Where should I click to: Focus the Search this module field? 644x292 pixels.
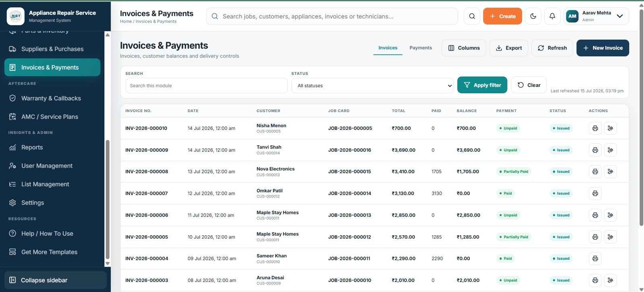tap(206, 86)
